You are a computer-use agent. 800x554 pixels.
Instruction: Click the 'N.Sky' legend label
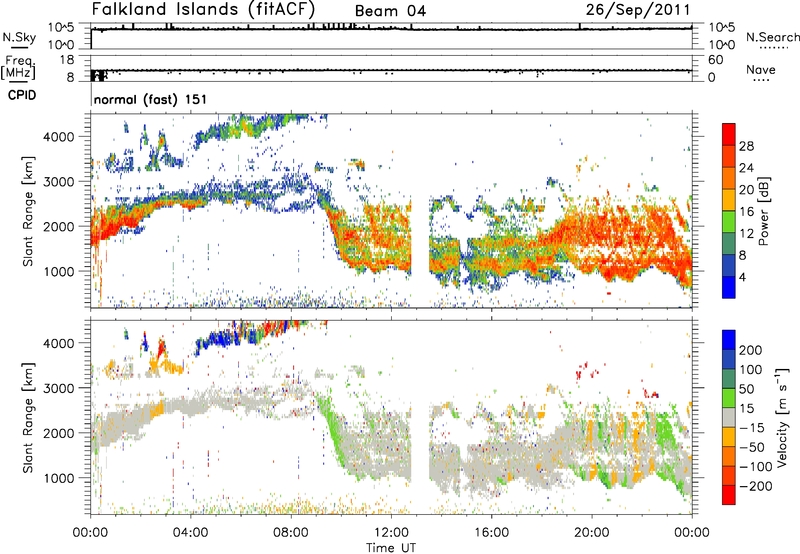click(19, 37)
